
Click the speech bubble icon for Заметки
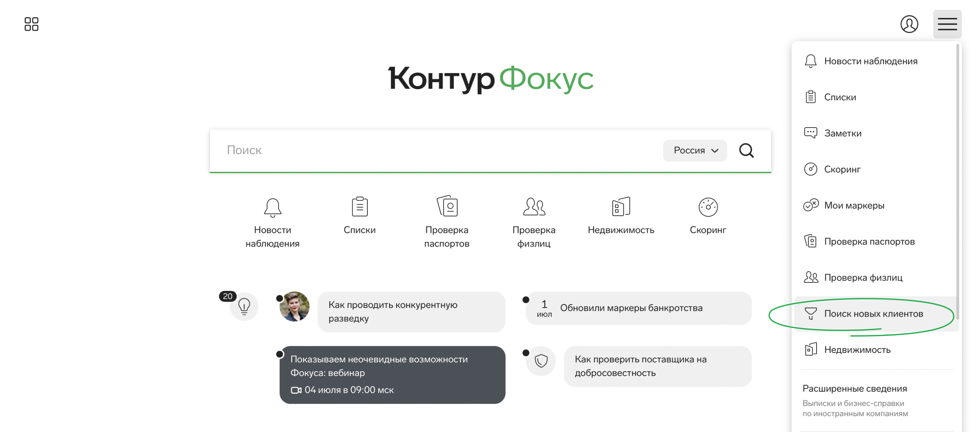[810, 133]
